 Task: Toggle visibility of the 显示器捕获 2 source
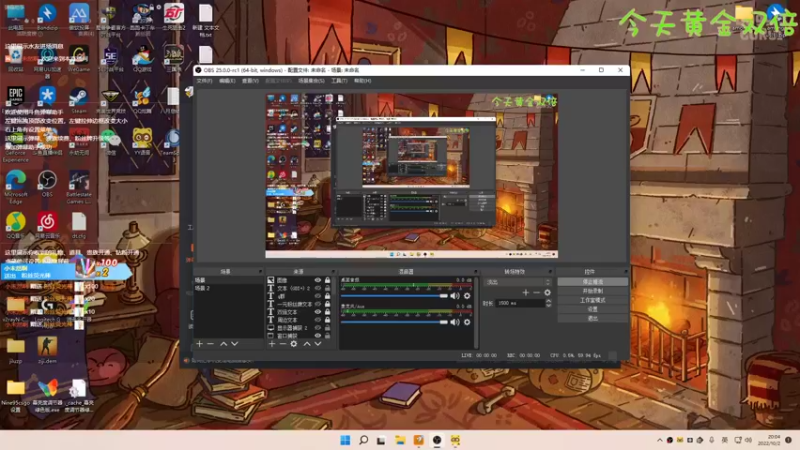tap(318, 328)
